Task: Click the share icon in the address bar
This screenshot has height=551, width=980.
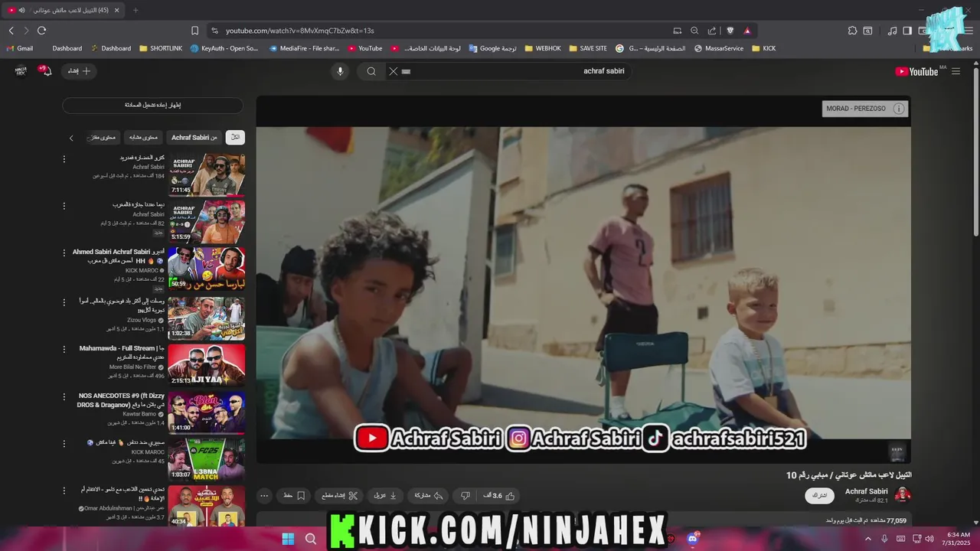Action: coord(712,31)
